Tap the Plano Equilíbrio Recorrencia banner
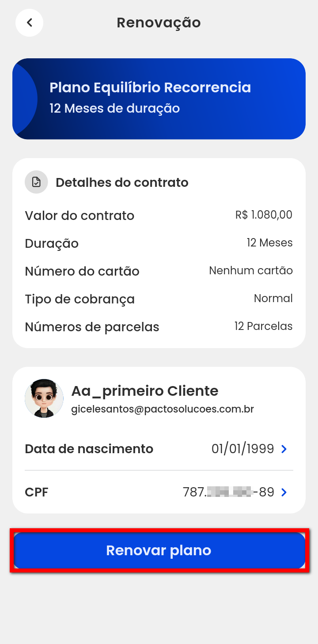This screenshot has height=644, width=318. click(159, 98)
